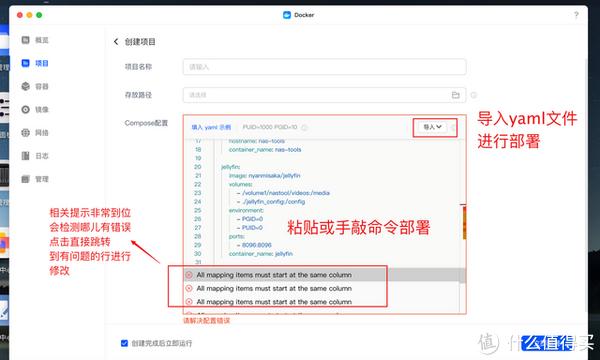This screenshot has width=600, height=360.
Task: Focus the 项目名称 project name input
Action: pos(324,67)
